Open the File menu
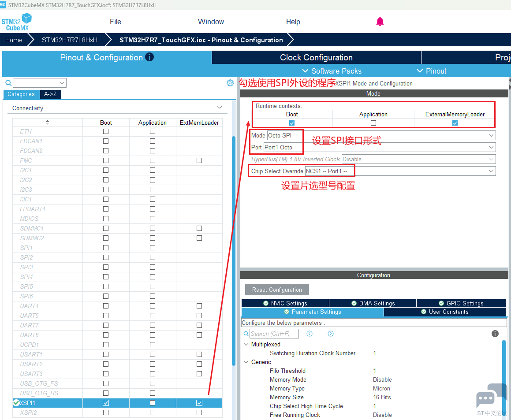The width and height of the screenshot is (511, 420). click(116, 22)
